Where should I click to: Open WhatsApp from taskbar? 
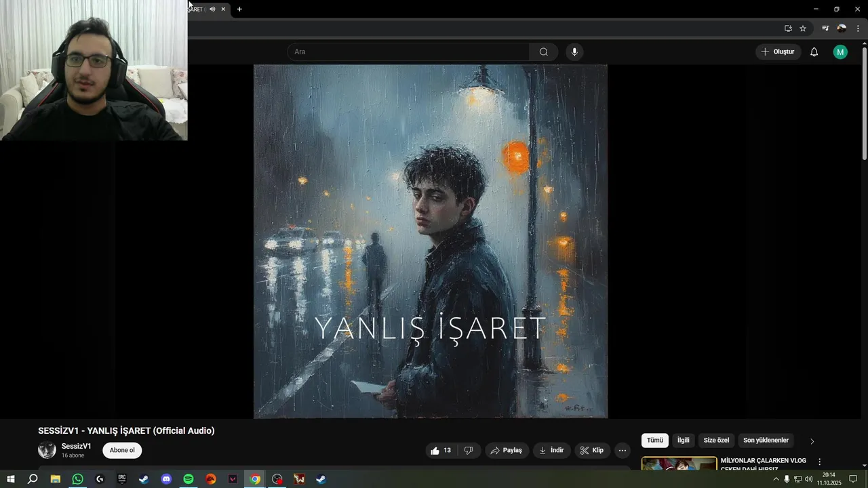77,479
